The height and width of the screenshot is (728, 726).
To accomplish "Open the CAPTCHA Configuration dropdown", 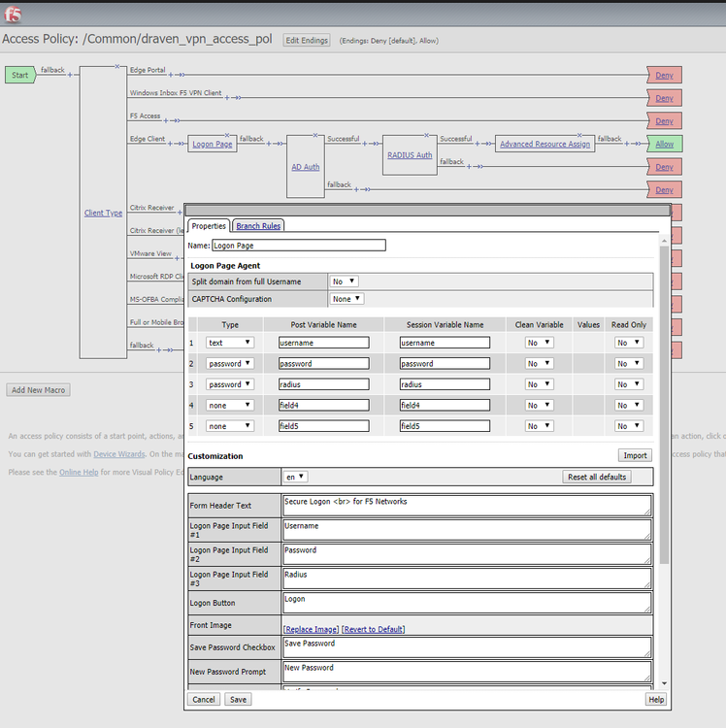I will 346,299.
